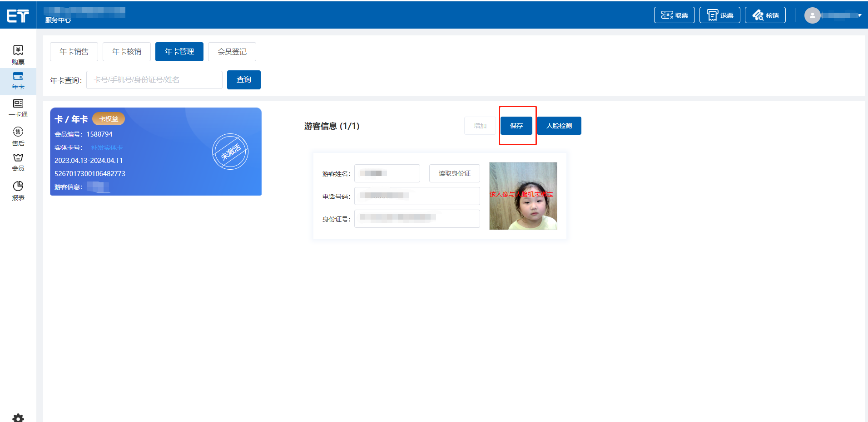Click the 补发实体卡 link on the card
This screenshot has width=868, height=422.
pos(107,147)
